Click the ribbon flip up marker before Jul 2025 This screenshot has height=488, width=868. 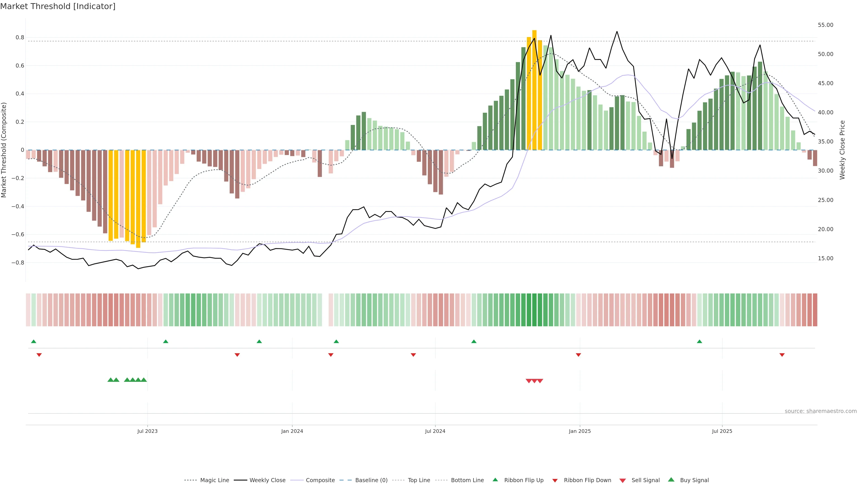(x=700, y=342)
